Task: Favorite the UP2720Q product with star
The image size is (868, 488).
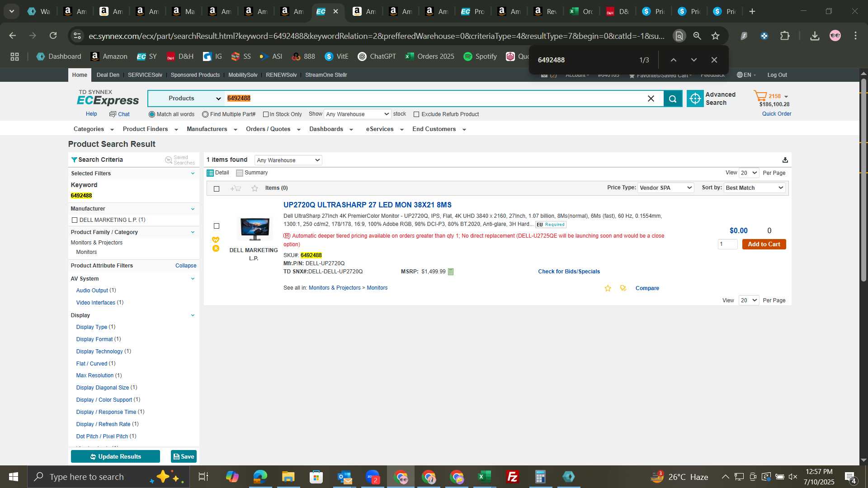Action: click(608, 288)
